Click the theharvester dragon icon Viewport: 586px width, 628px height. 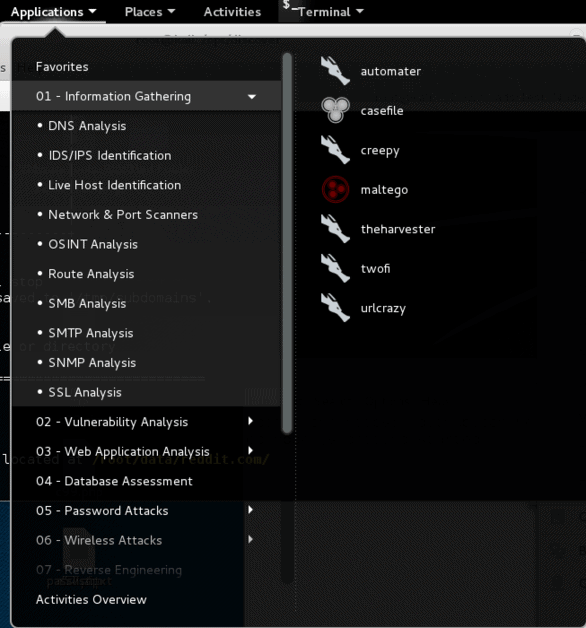(x=335, y=229)
